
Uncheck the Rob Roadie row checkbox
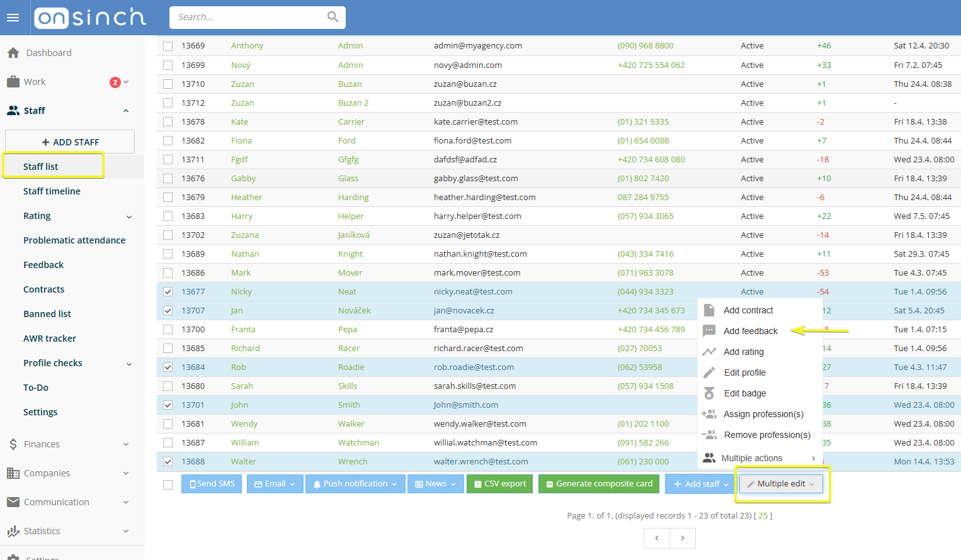pos(168,367)
